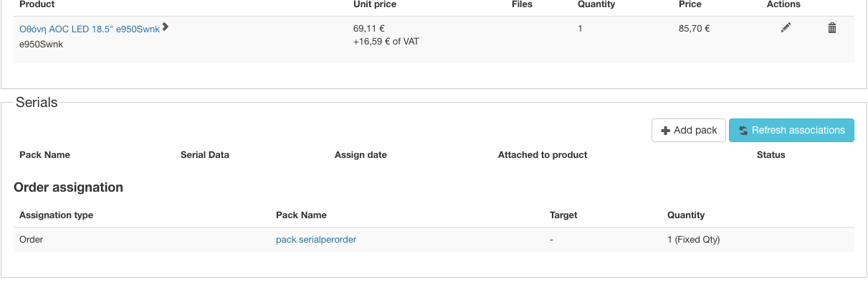Click Refresh associations button
This screenshot has height=285, width=868.
(x=791, y=130)
